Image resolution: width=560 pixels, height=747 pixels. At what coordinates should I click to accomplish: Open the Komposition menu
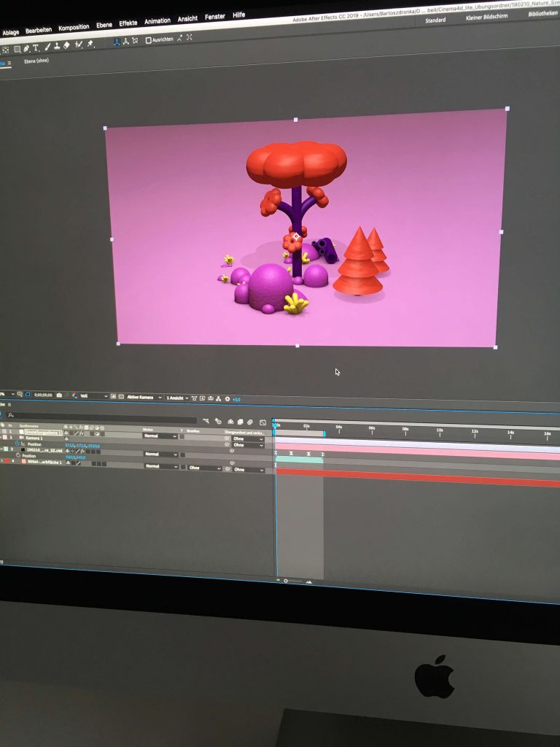[x=73, y=28]
